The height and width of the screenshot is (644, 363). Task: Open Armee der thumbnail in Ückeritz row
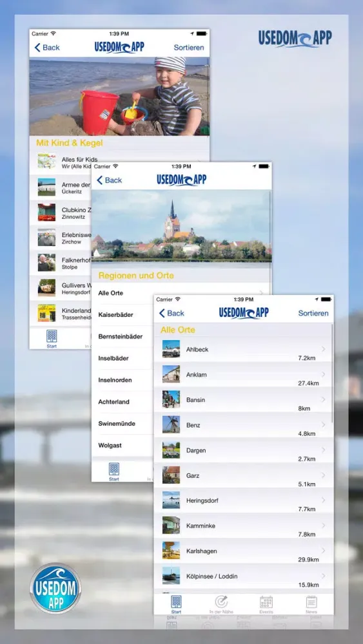click(46, 187)
